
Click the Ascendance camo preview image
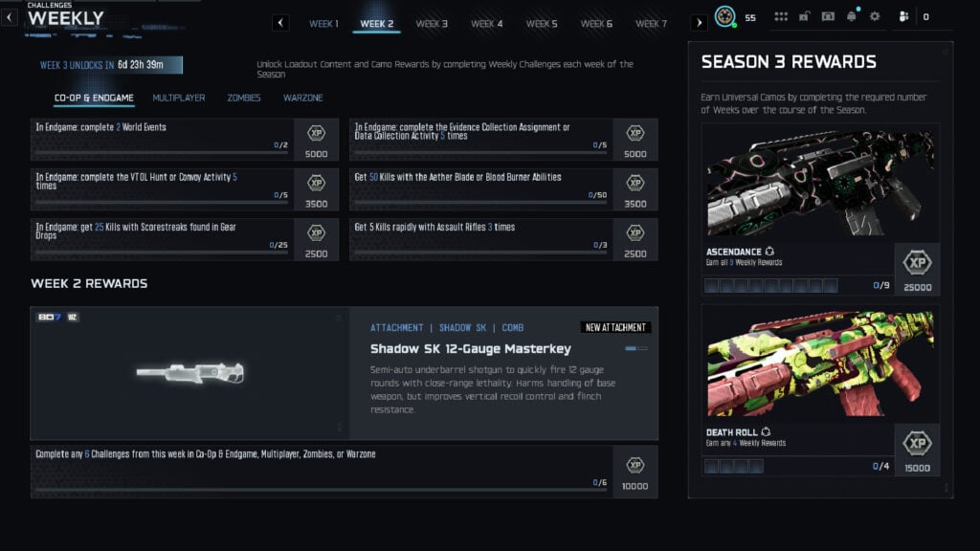coord(820,184)
